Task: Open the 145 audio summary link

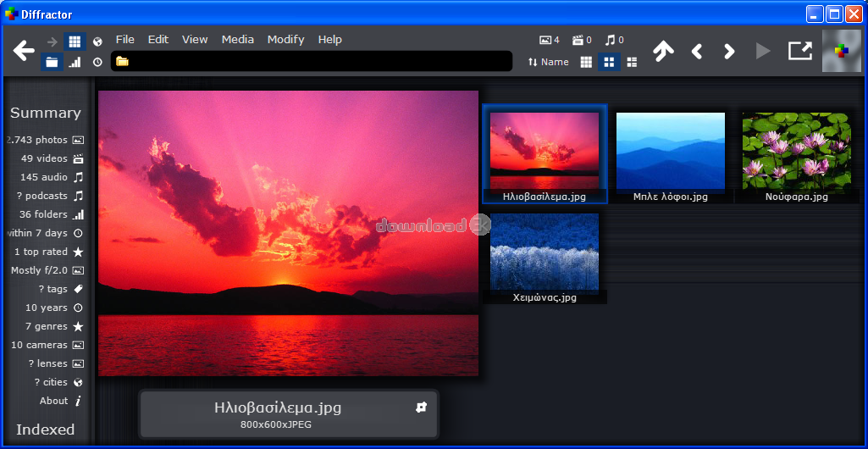Action: [x=52, y=177]
